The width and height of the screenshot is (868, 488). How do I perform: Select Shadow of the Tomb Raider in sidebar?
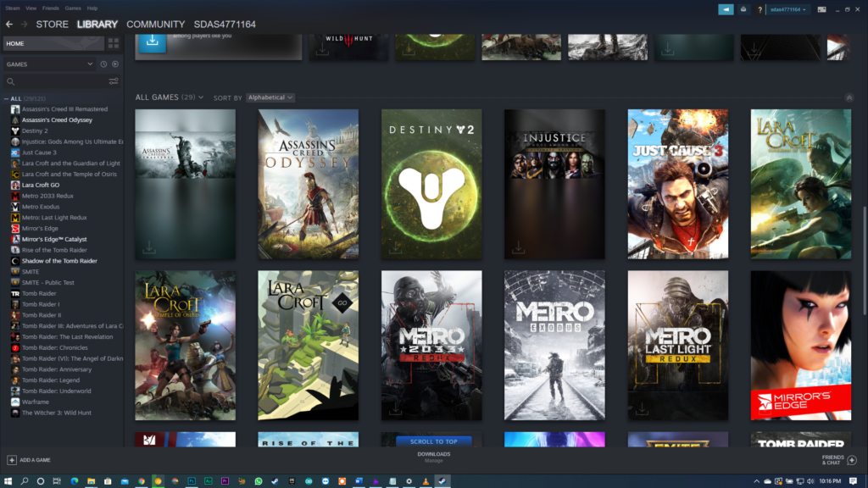pos(59,261)
